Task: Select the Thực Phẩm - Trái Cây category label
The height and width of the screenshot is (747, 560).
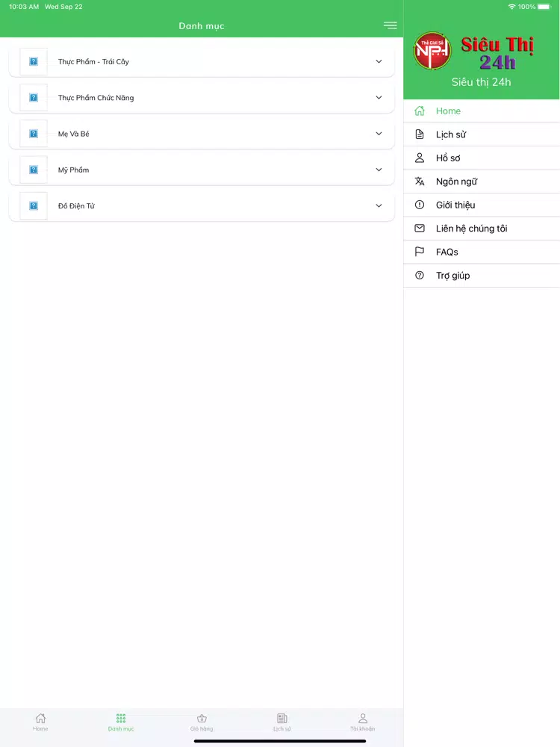Action: pos(93,61)
